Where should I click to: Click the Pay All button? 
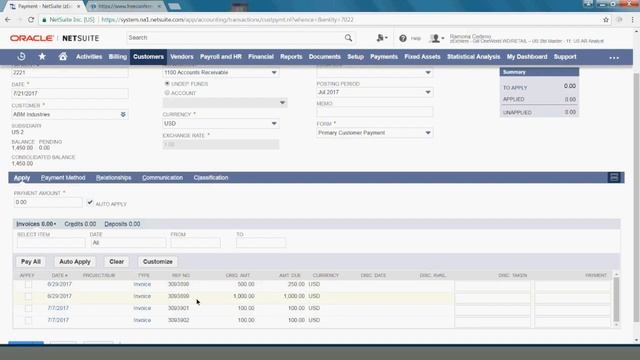(x=31, y=262)
